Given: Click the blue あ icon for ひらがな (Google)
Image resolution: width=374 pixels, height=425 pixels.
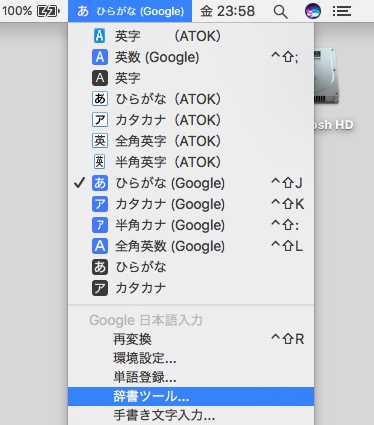Looking at the screenshot, I should (x=100, y=183).
